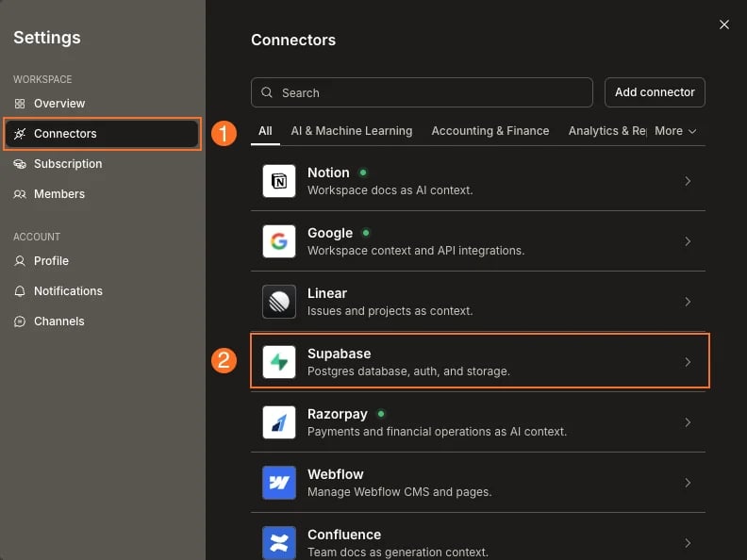Click the Supabase logo icon
The width and height of the screenshot is (747, 560).
[x=279, y=362]
